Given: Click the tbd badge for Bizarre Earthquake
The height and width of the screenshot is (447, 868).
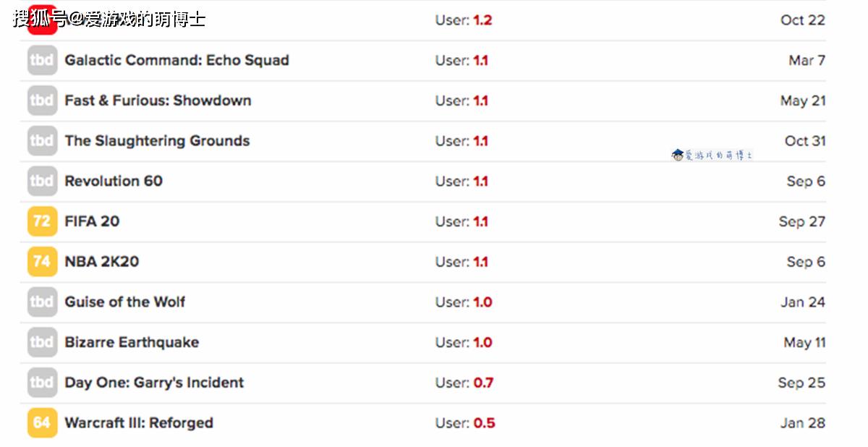Looking at the screenshot, I should point(42,342).
